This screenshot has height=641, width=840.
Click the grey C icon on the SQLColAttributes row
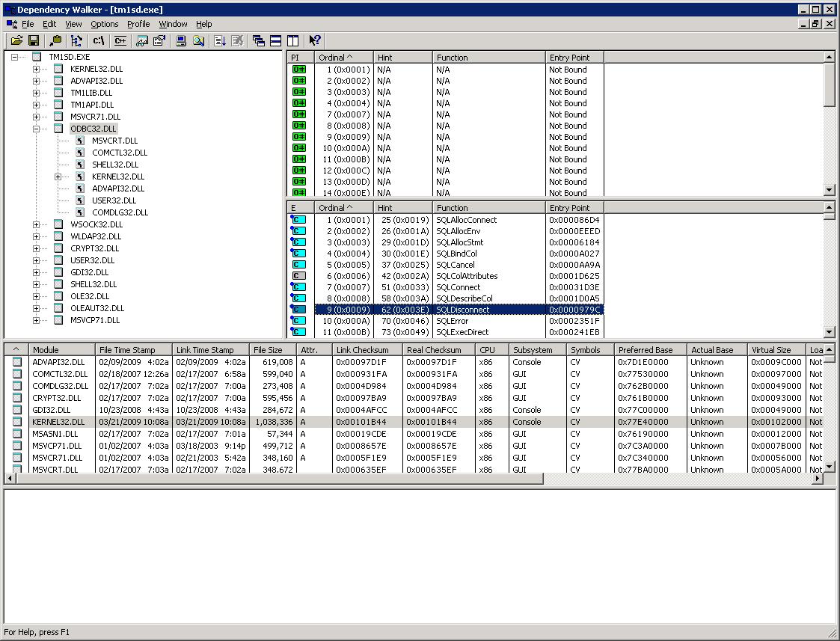click(298, 276)
